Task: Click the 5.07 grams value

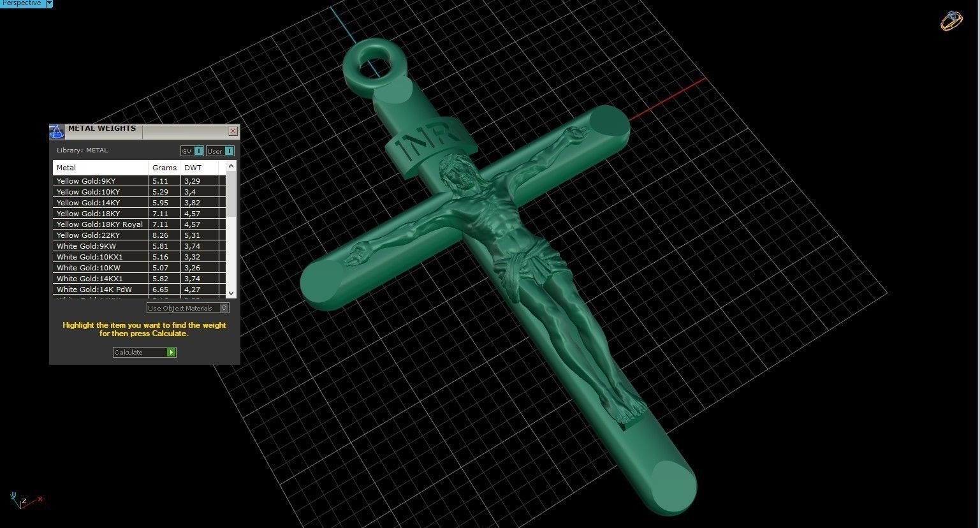Action: [x=160, y=268]
